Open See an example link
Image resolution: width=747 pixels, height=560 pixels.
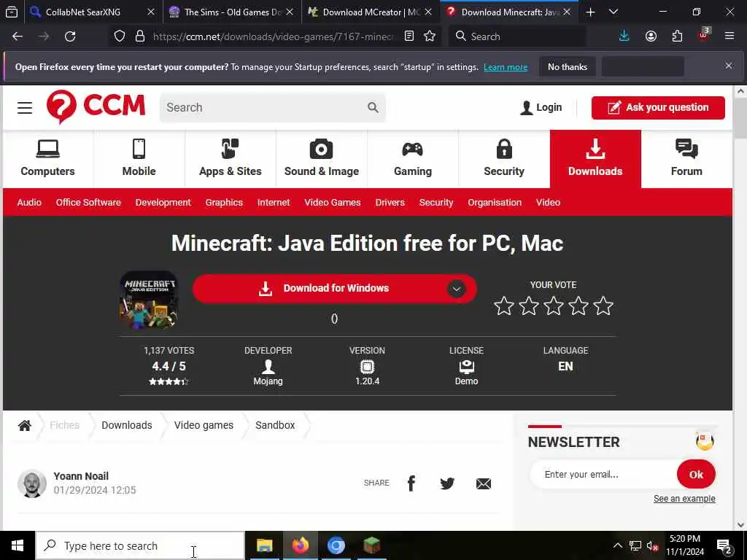(684, 499)
